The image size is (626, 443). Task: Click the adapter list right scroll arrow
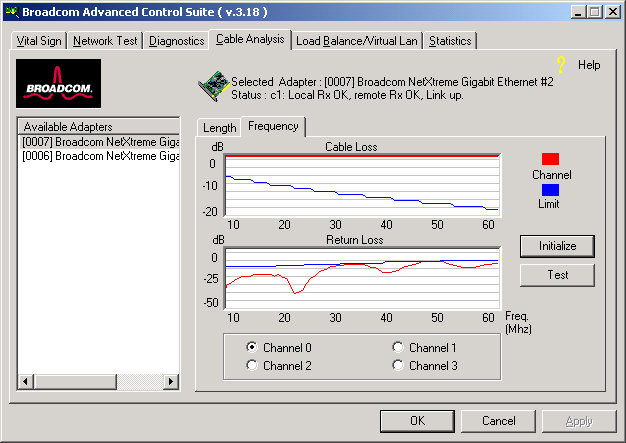pos(171,382)
